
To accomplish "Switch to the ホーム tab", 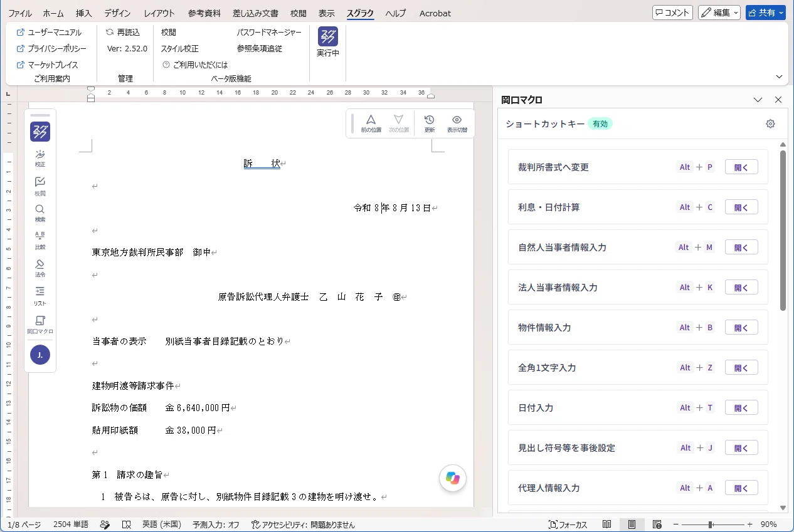I will pos(53,13).
